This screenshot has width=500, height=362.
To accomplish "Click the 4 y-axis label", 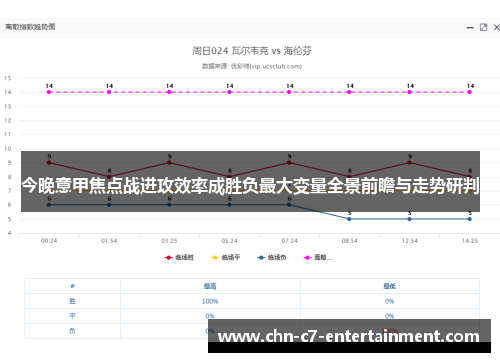I will pyautogui.click(x=10, y=233).
